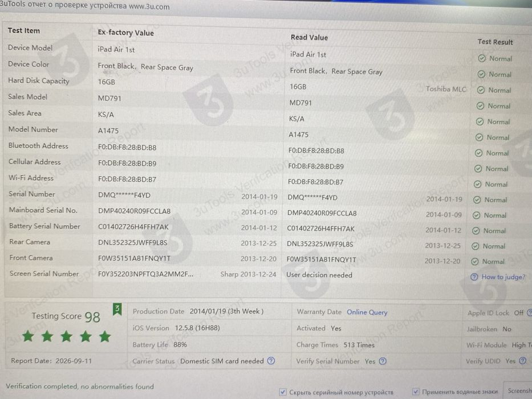Screen dimensions: 532x399
Task: Toggle the 'Скрыть серийный номер устройств' checkbox
Action: (x=282, y=392)
